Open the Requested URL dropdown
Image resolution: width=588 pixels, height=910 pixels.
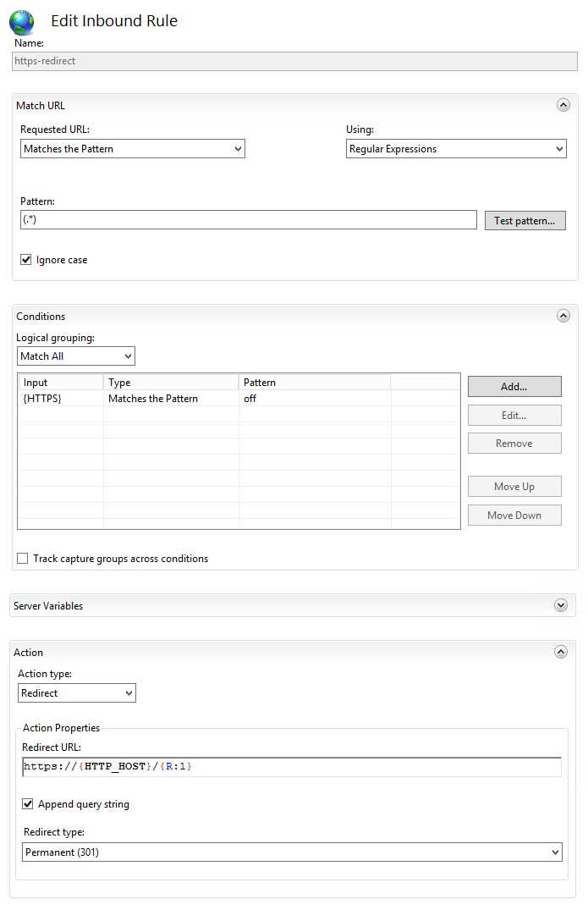click(x=133, y=149)
